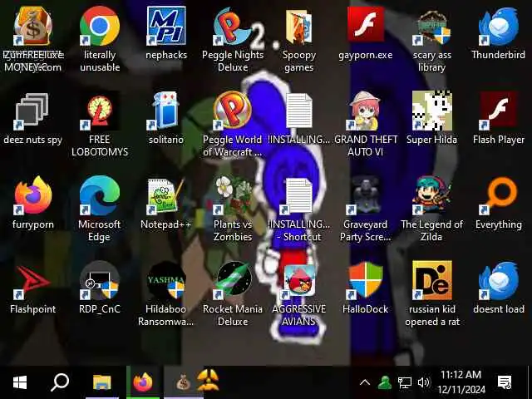This screenshot has height=399, width=532.
Task: Open network status in system tray
Action: (405, 383)
